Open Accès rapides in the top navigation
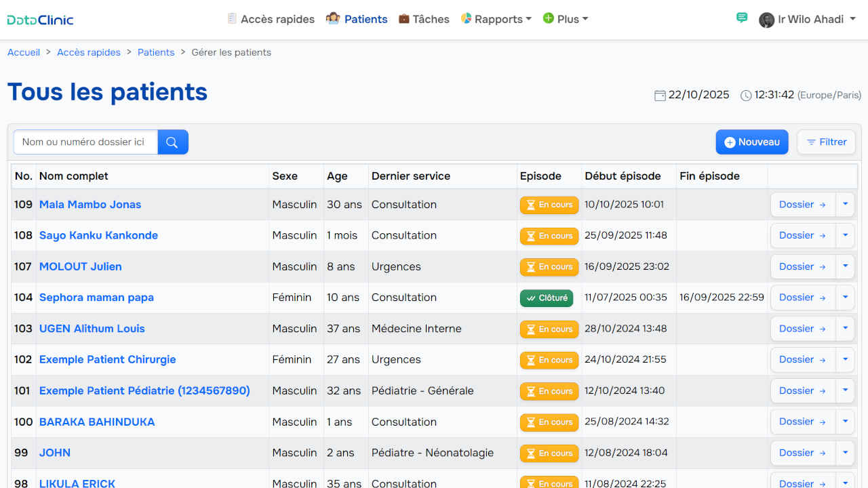The width and height of the screenshot is (868, 488). (x=271, y=19)
